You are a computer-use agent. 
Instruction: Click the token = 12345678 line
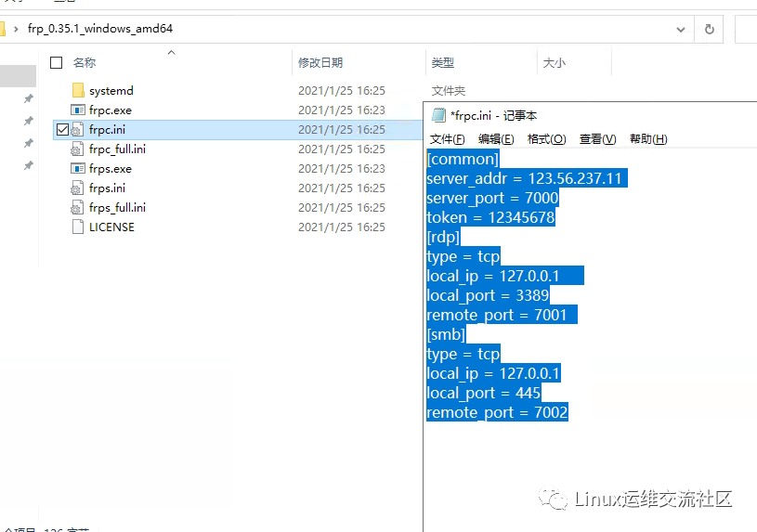(x=490, y=217)
